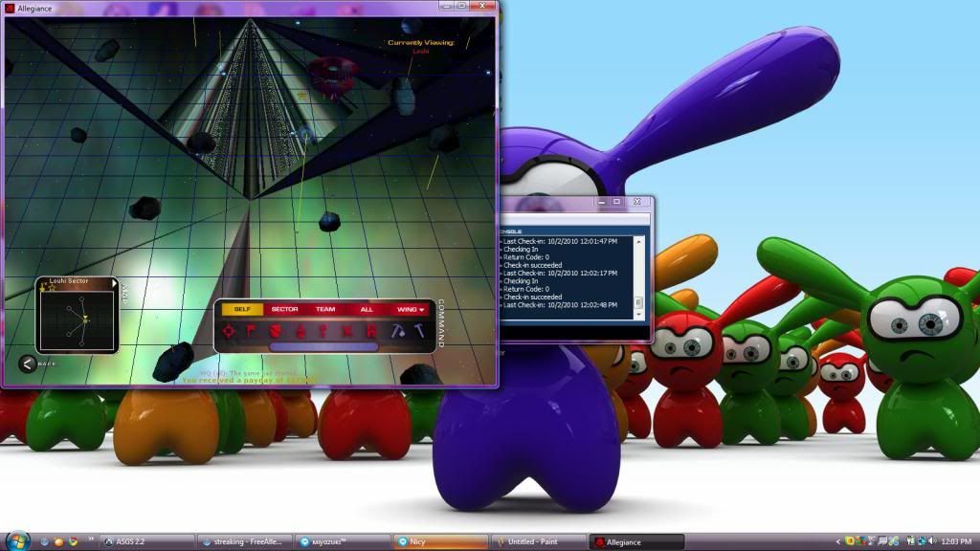Click the third red command icon
This screenshot has width=980, height=551.
277,331
